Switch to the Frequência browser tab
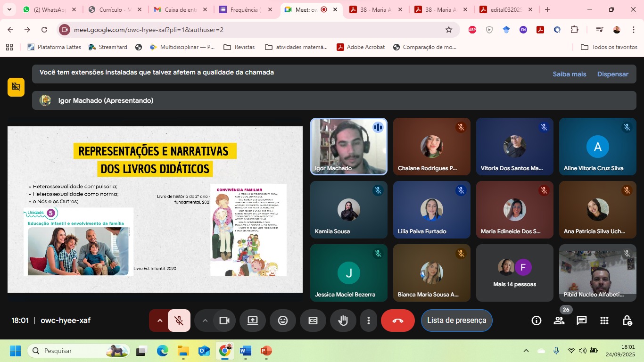644x362 pixels. [x=246, y=10]
